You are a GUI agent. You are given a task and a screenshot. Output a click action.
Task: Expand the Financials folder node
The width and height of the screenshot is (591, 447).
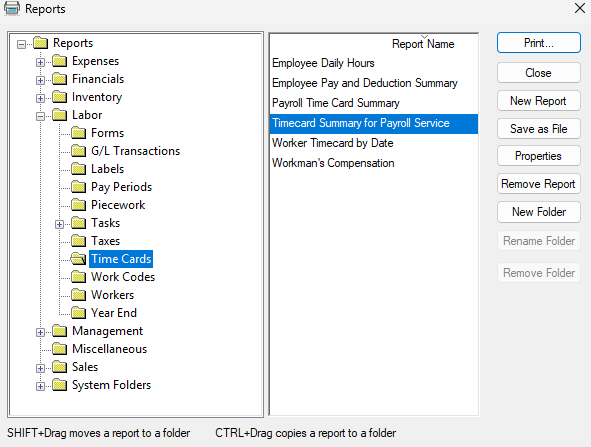click(40, 80)
